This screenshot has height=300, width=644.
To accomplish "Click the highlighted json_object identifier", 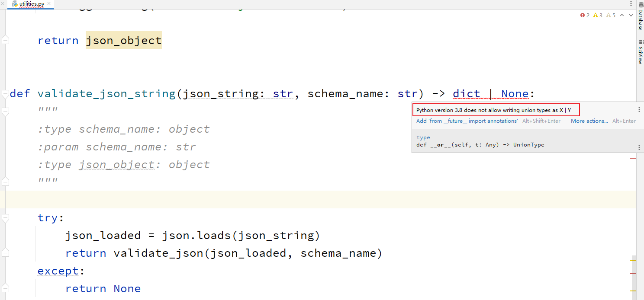I will 124,40.
